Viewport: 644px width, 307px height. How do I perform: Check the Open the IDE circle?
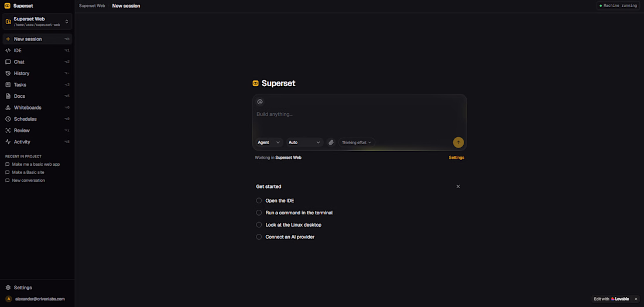pyautogui.click(x=259, y=200)
